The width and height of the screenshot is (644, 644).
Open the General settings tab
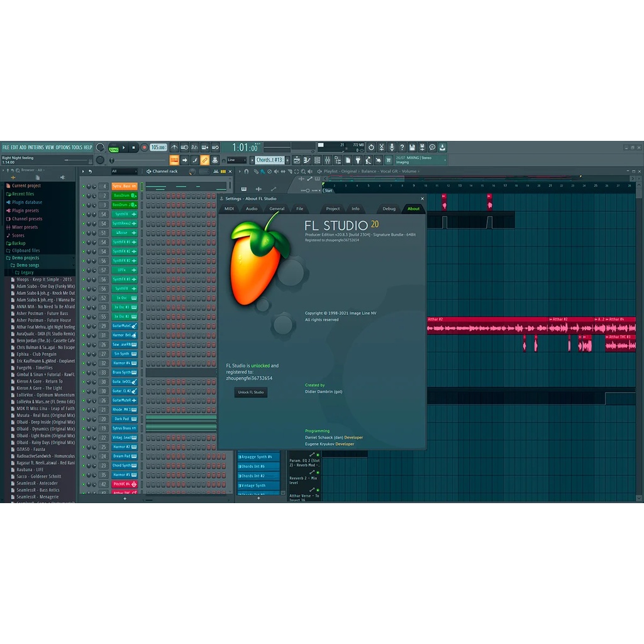277,209
